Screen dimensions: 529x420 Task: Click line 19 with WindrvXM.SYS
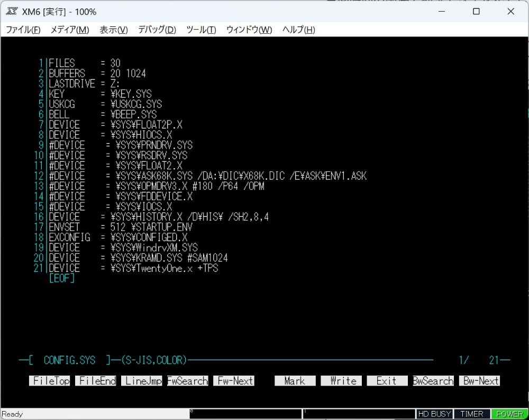[x=123, y=248]
